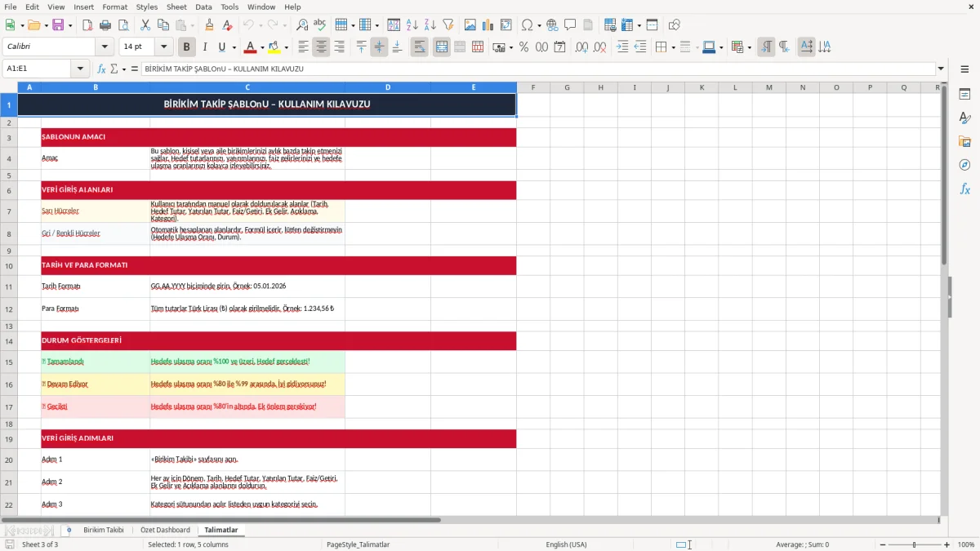Format the selection as Date
This screenshot has width=980, height=551.
(x=560, y=47)
